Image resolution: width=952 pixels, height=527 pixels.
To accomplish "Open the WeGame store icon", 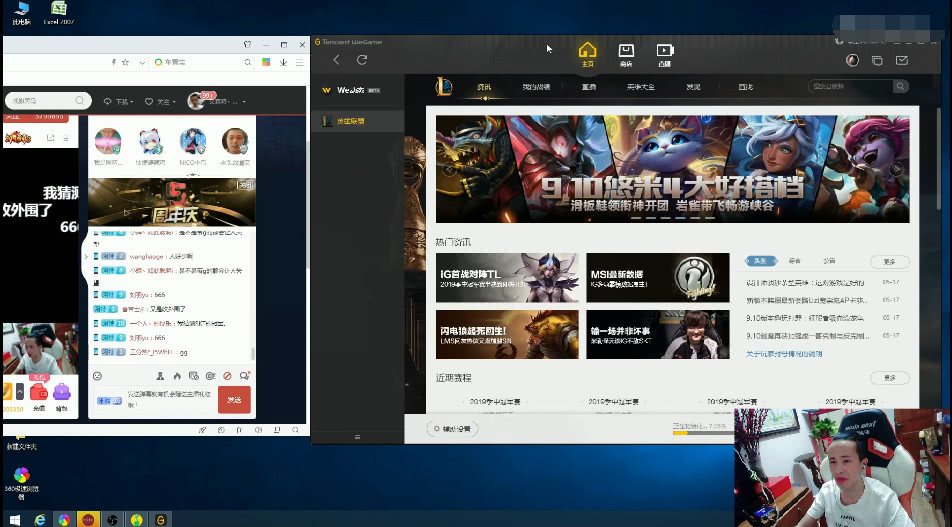I will [x=626, y=55].
